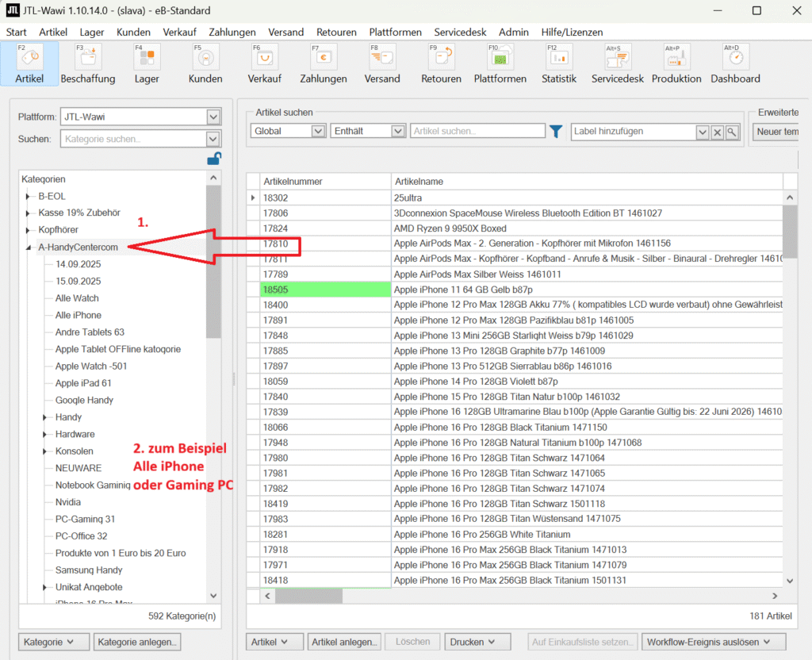812x660 pixels.
Task: Open the Plattform JTL-Wawi dropdown
Action: [213, 117]
